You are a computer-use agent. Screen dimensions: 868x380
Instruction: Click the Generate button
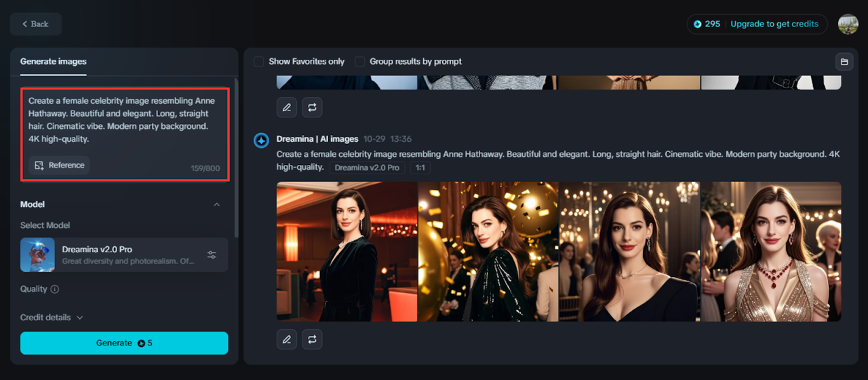(124, 343)
